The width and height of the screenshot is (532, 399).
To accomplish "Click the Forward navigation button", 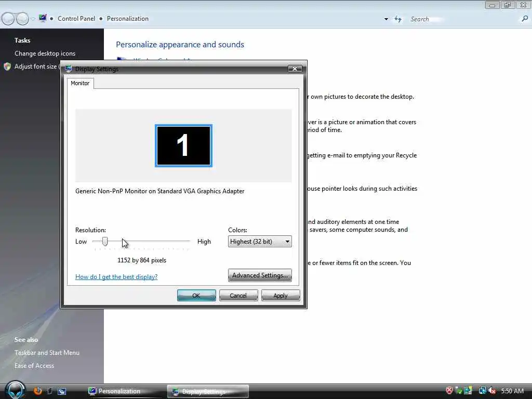I will (x=22, y=19).
